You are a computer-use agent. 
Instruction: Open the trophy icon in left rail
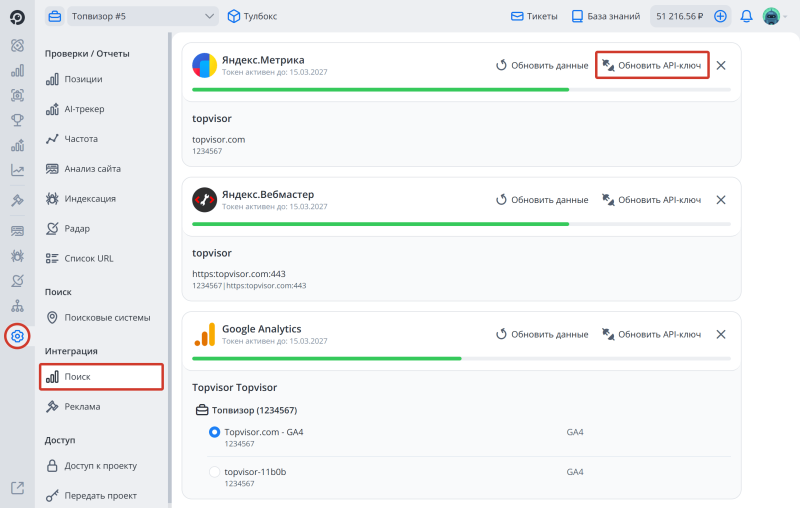point(17,120)
